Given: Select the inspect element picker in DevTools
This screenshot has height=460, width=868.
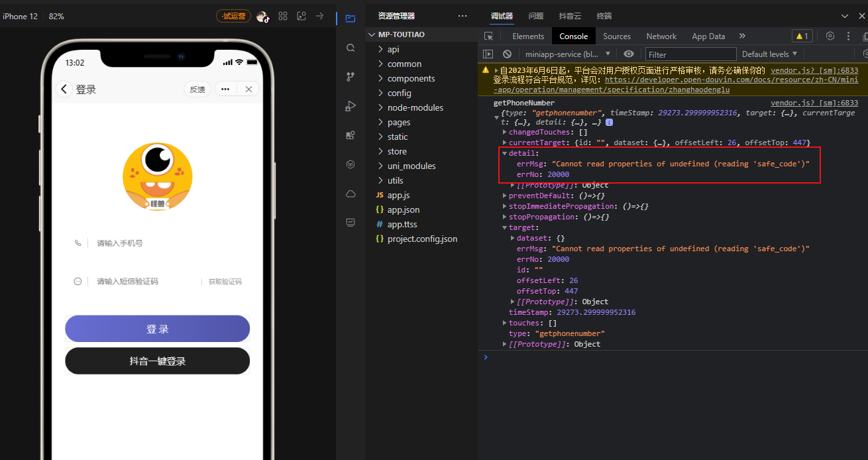Looking at the screenshot, I should point(488,36).
